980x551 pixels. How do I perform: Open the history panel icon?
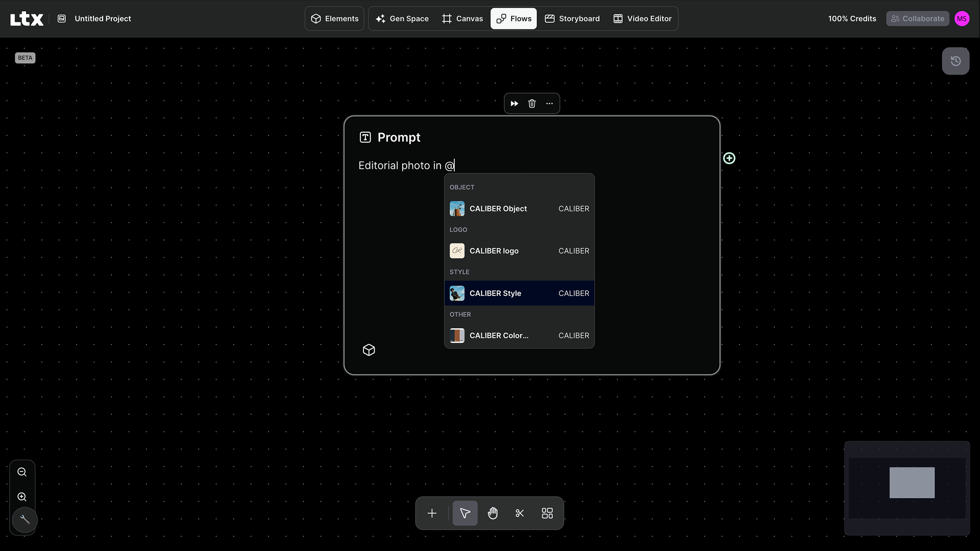[x=955, y=61]
